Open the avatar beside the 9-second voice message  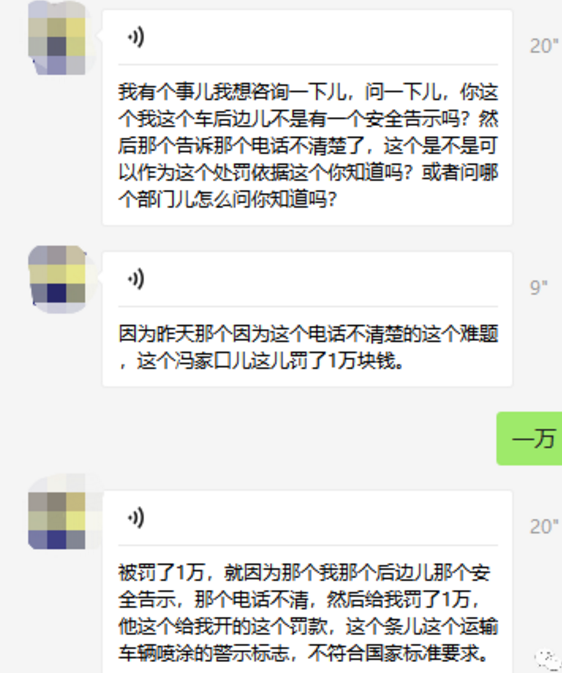tap(57, 279)
